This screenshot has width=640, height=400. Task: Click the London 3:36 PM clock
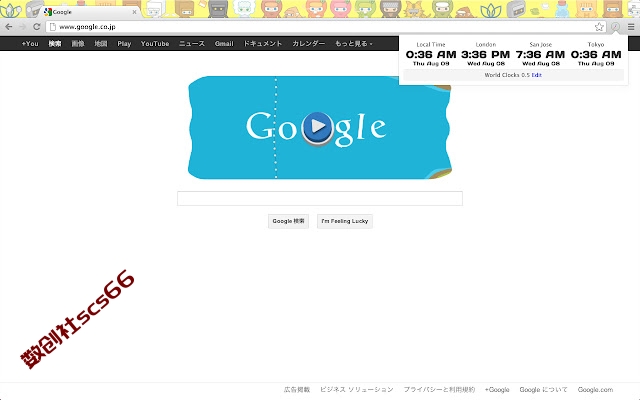pos(486,54)
